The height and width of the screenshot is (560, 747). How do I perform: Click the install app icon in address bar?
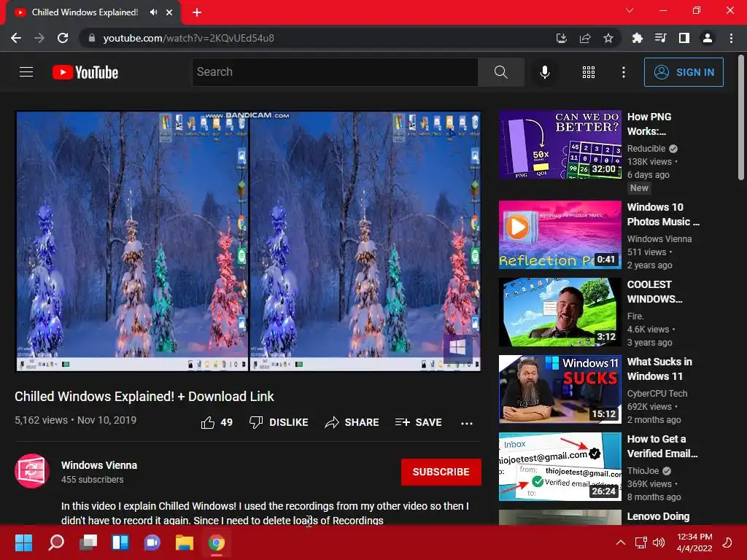561,38
